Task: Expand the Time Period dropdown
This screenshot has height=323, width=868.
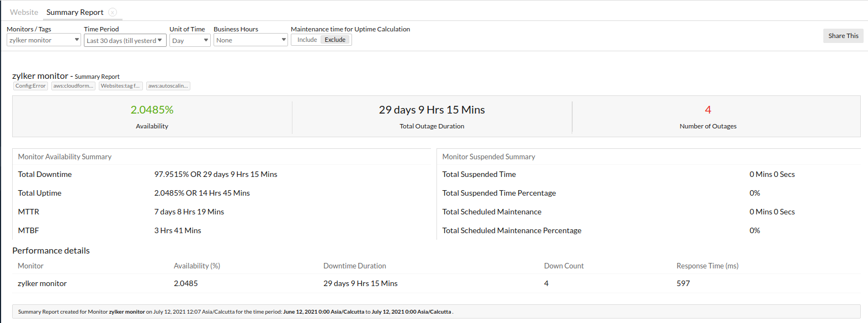Action: coord(125,40)
